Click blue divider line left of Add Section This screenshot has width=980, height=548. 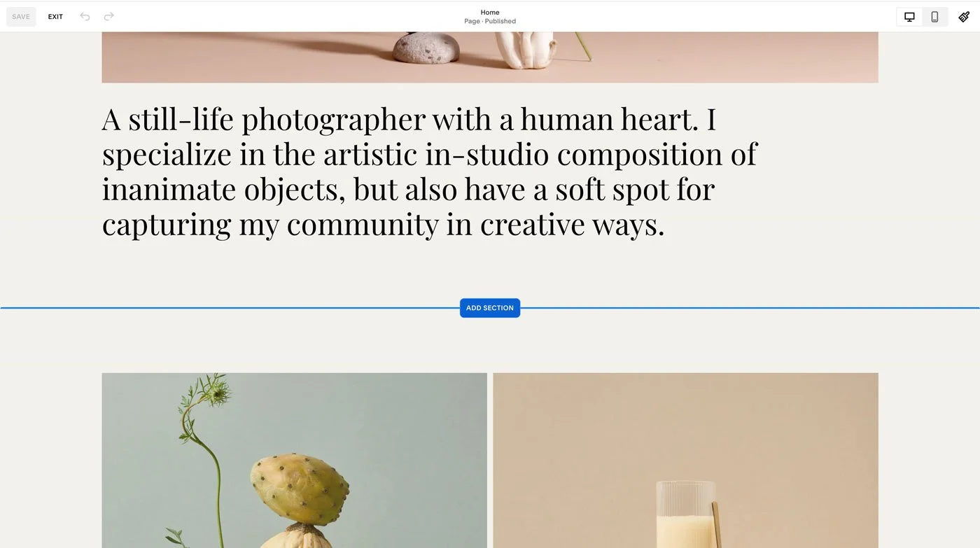coord(230,308)
